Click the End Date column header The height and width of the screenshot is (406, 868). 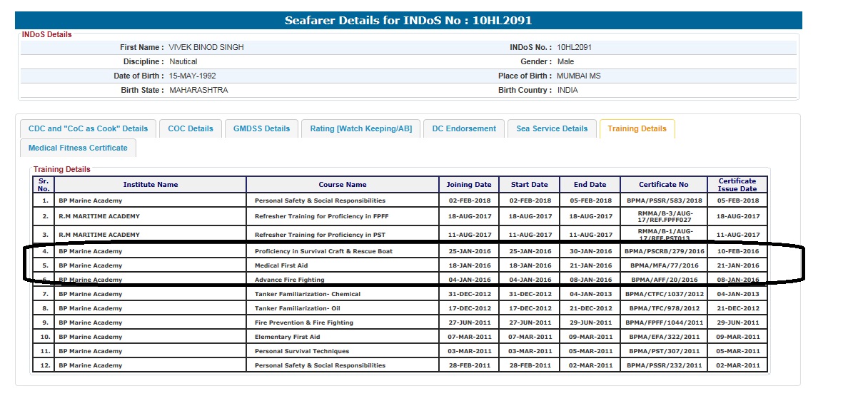point(590,185)
